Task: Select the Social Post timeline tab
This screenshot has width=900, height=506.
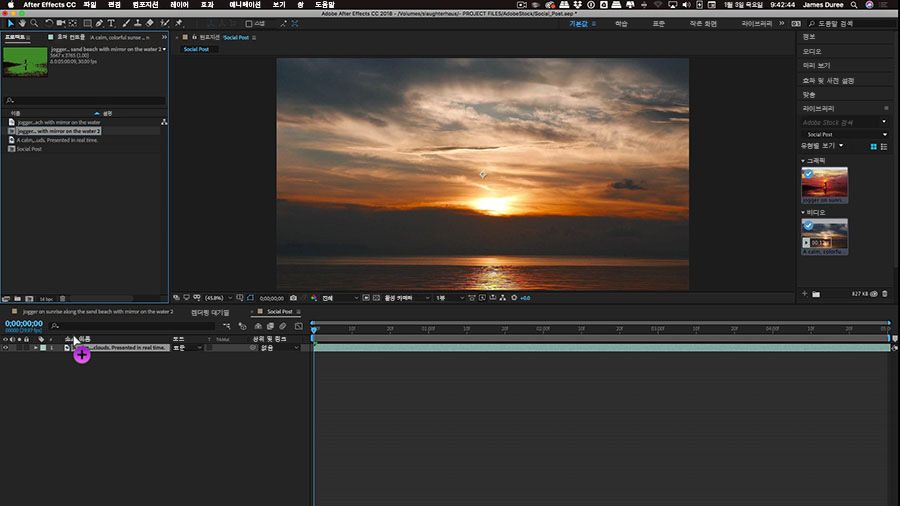Action: point(280,312)
